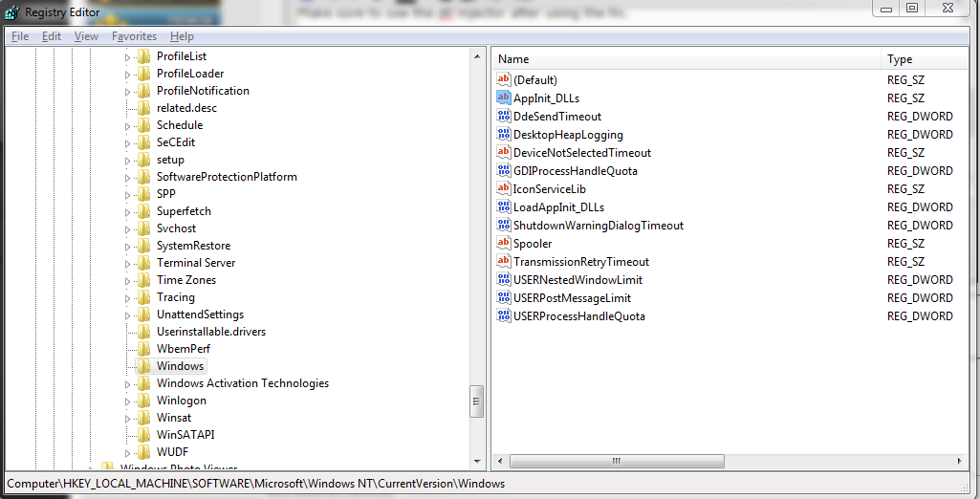Select the Spooler value name
The width and height of the screenshot is (980, 499).
[x=533, y=243]
